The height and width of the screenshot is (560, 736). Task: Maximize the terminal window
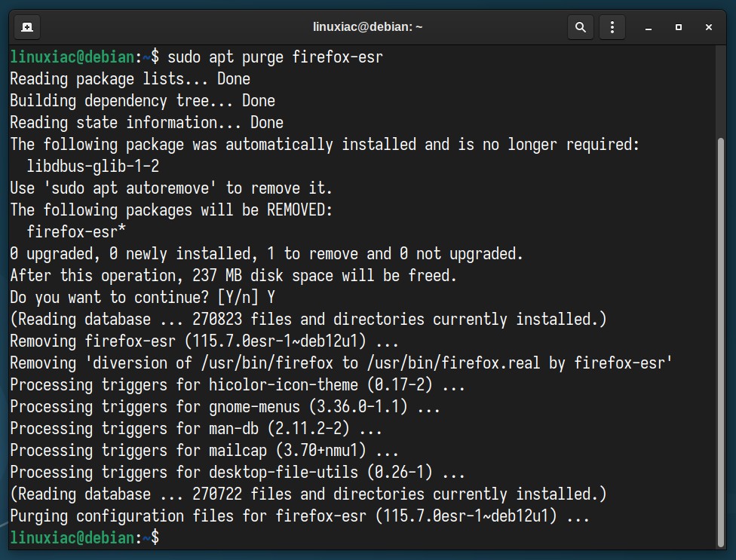678,27
